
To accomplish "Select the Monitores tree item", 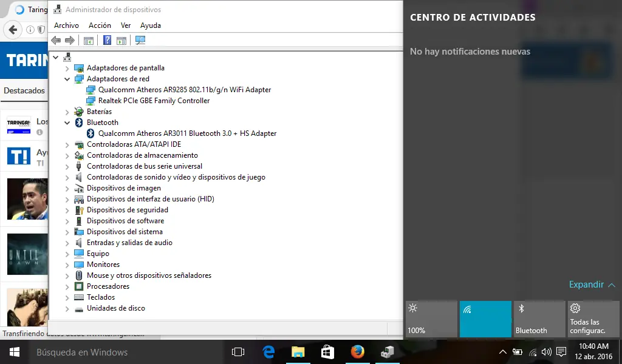I will tap(103, 264).
